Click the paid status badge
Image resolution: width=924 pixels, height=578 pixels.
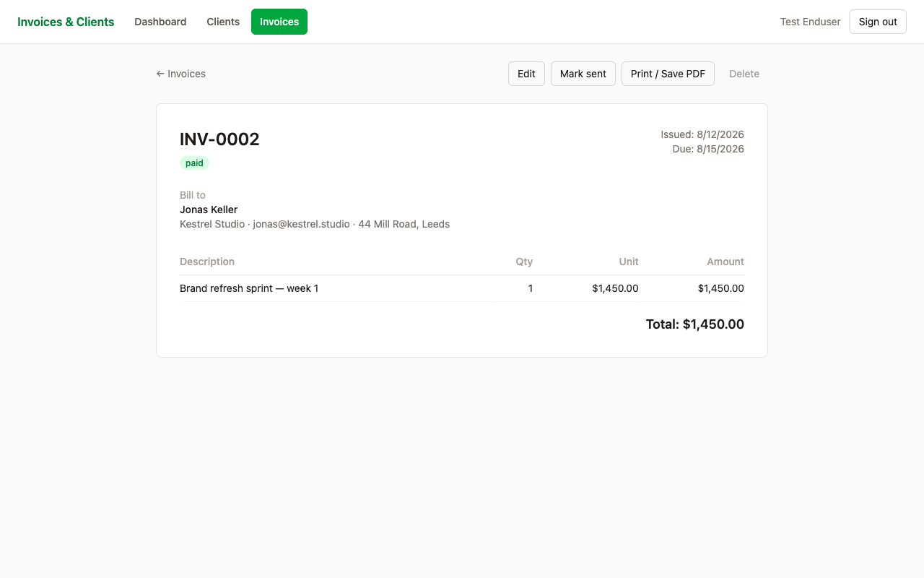(194, 163)
